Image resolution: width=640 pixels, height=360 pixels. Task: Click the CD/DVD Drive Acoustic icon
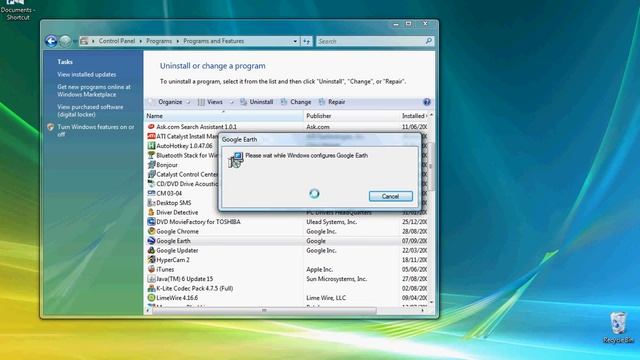tap(151, 184)
